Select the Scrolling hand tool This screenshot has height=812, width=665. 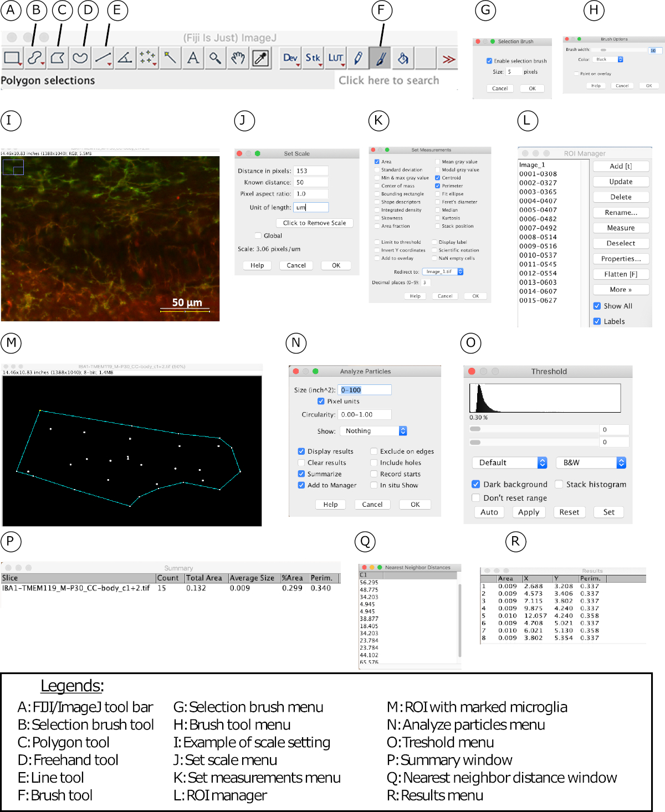[x=238, y=58]
